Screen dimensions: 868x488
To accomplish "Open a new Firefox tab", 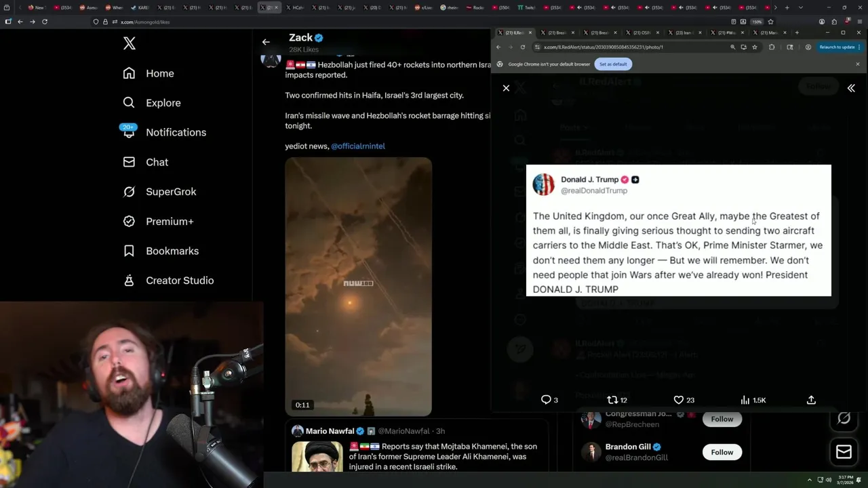I will [787, 7].
